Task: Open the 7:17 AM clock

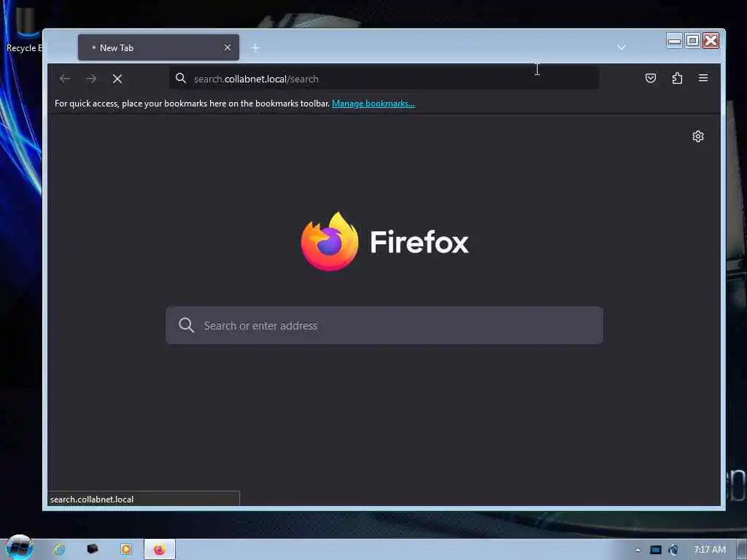Action: pyautogui.click(x=709, y=550)
